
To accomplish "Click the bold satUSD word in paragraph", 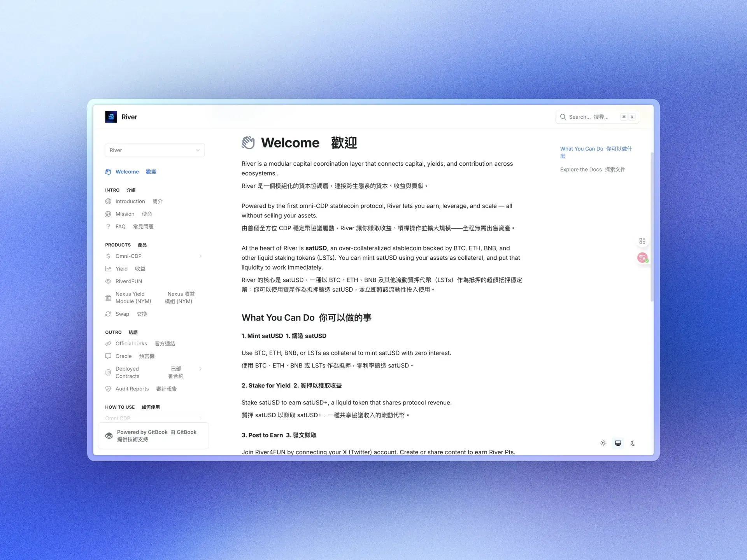I will click(x=316, y=248).
